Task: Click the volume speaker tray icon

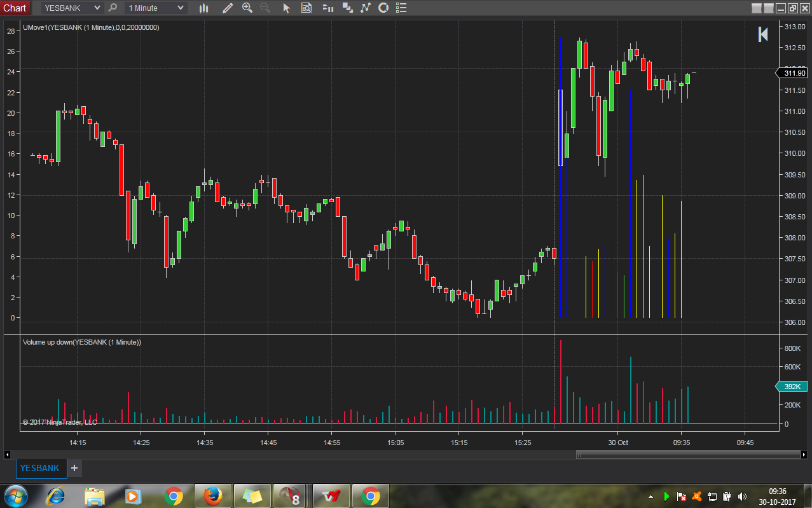Action: coord(742,496)
